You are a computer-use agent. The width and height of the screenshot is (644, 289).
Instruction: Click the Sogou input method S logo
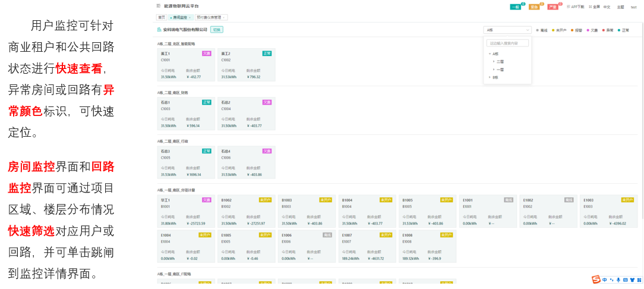pos(596,279)
